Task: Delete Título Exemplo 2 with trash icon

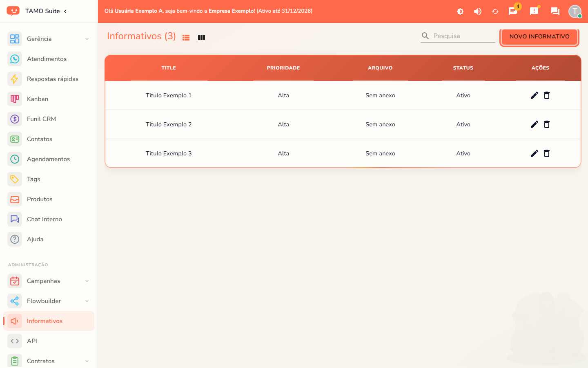Action: coord(547,124)
